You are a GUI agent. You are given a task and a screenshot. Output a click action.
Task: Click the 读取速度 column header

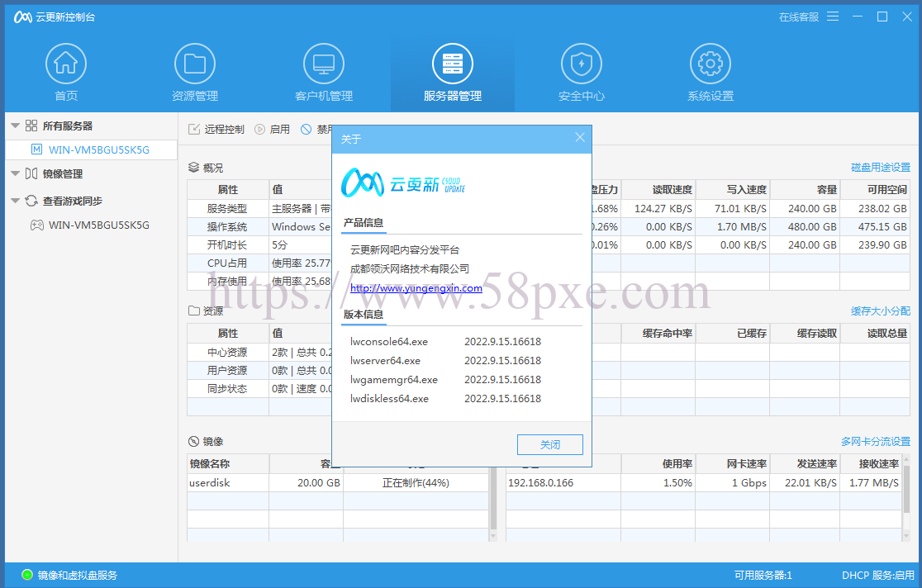(658, 189)
